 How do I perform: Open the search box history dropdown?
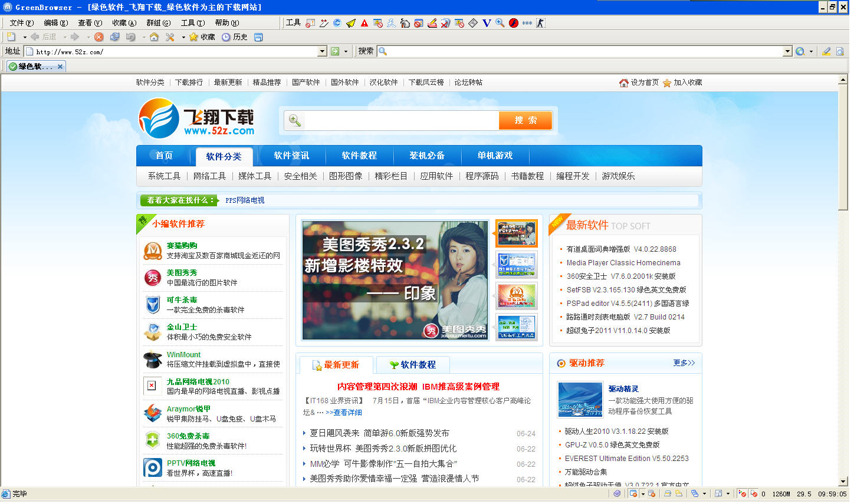click(x=787, y=51)
